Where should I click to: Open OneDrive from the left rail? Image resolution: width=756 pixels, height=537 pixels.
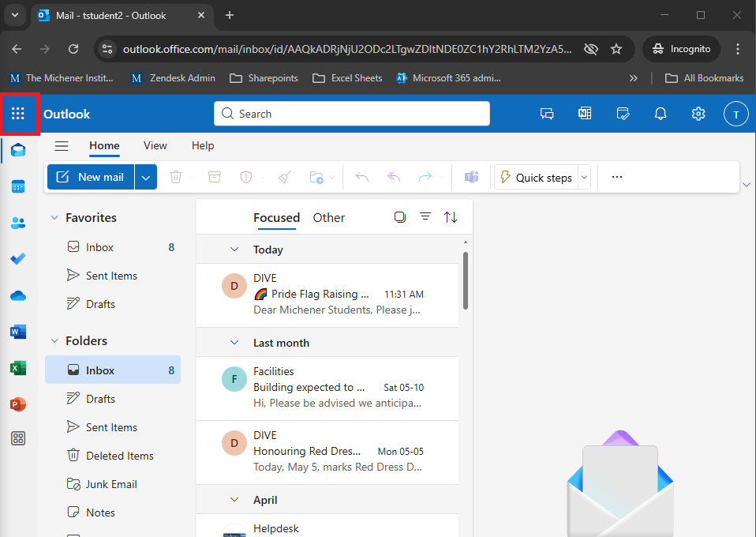[x=18, y=295]
